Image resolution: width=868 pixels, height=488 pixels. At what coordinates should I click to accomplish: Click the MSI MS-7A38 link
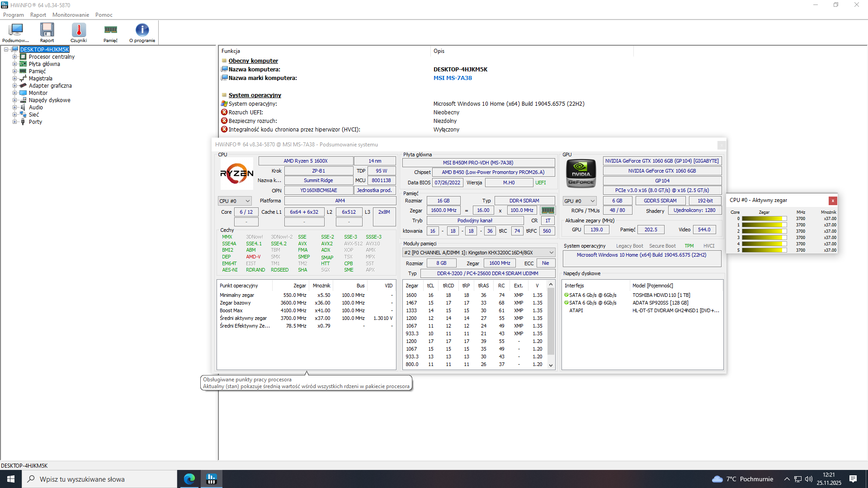pyautogui.click(x=453, y=78)
